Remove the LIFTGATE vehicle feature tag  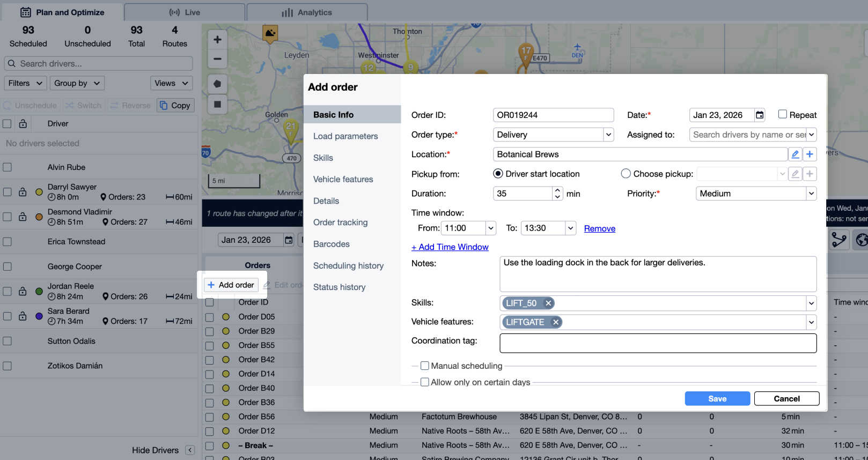(x=556, y=322)
